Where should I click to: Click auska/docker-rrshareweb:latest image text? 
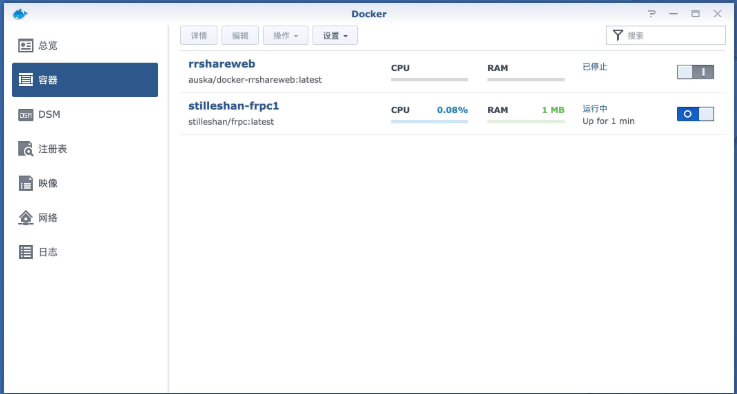pyautogui.click(x=255, y=80)
